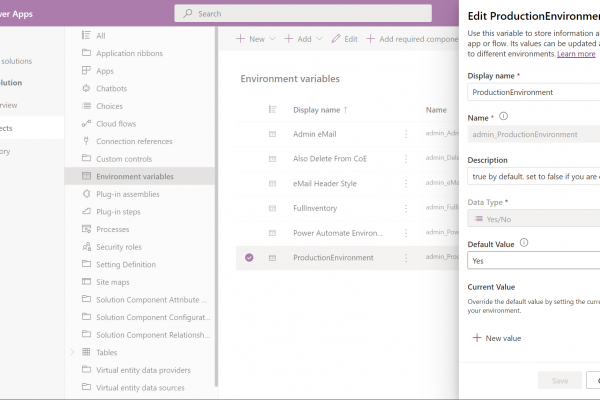Click the Display name input field

tap(533, 92)
